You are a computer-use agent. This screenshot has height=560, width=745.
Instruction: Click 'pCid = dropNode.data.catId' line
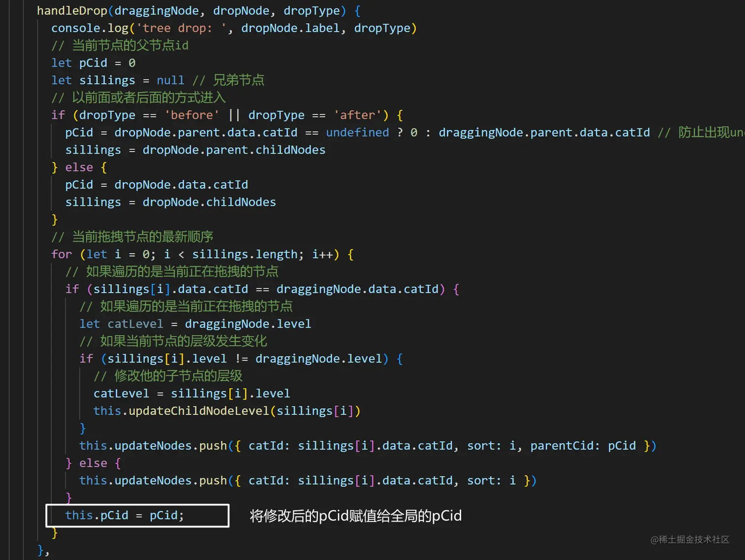click(157, 185)
